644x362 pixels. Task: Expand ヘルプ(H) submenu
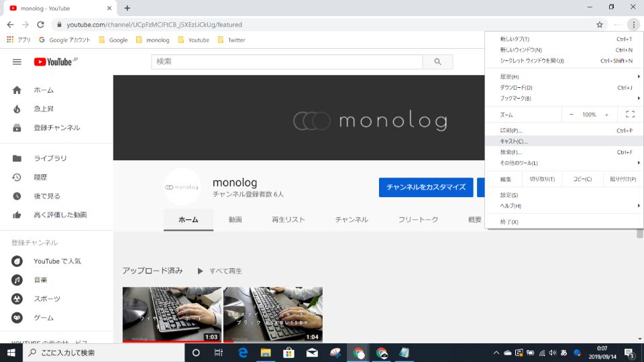tap(564, 206)
